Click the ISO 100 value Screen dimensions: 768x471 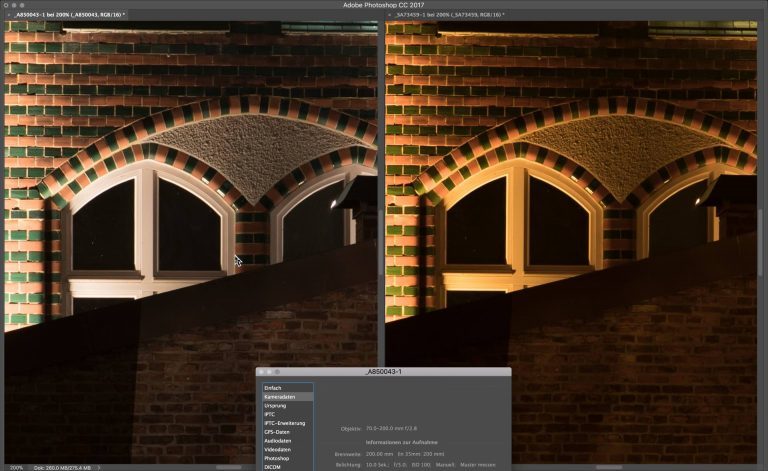tap(421, 465)
